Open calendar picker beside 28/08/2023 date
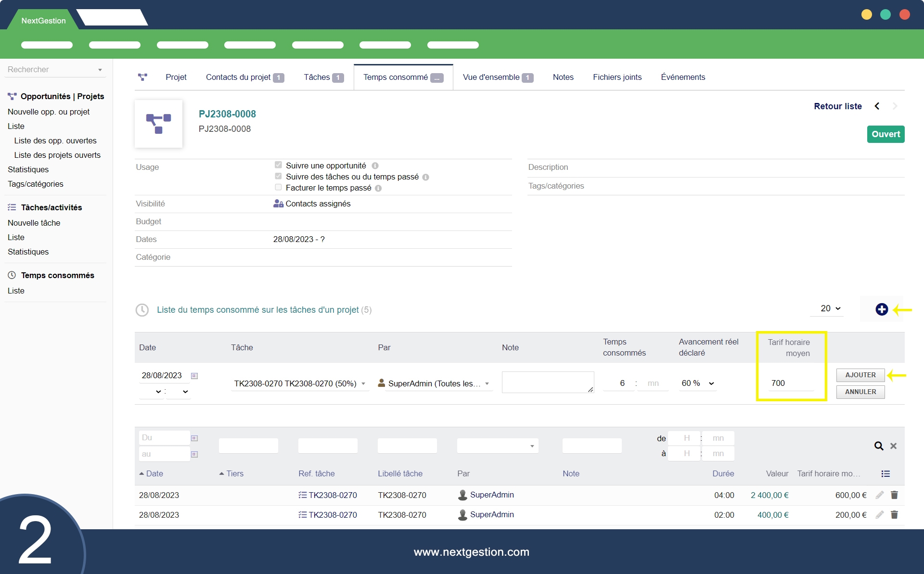The image size is (924, 574). (x=194, y=376)
